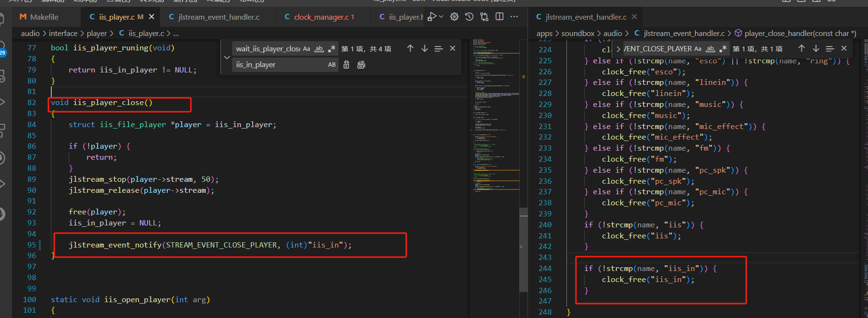Click the replace single match icon
Image resolution: width=868 pixels, height=318 pixels.
[346, 65]
